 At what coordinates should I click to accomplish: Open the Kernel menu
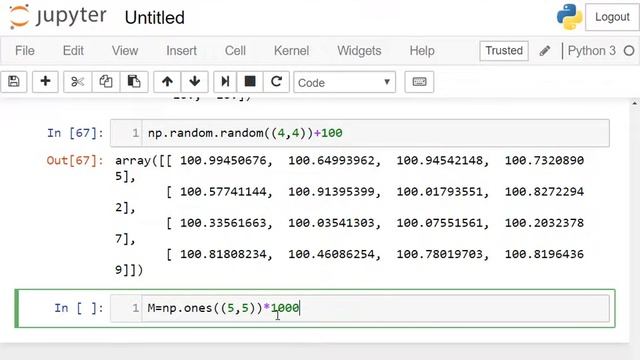291,51
